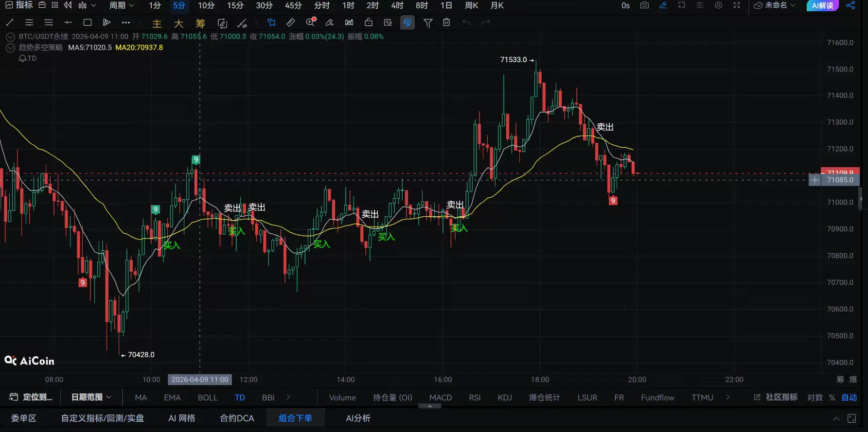This screenshot has height=432, width=868.
Task: Toggle the active TD indicator
Action: pyautogui.click(x=240, y=397)
